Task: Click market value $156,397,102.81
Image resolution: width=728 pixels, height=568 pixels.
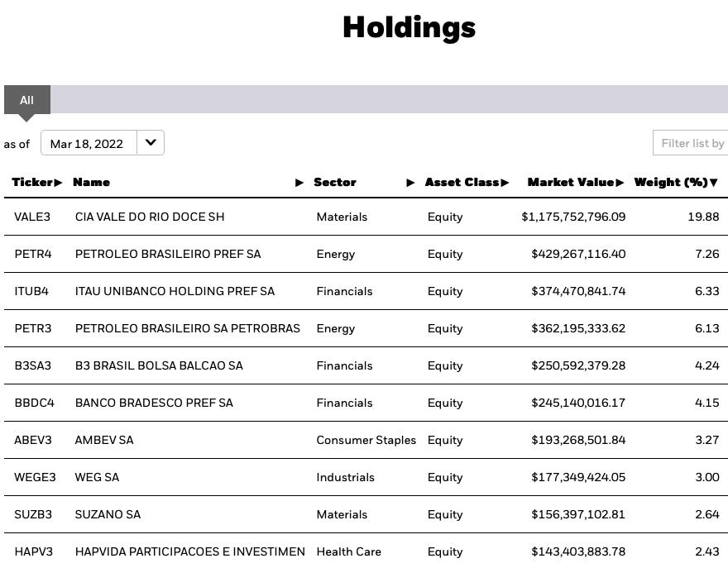Action: point(578,514)
